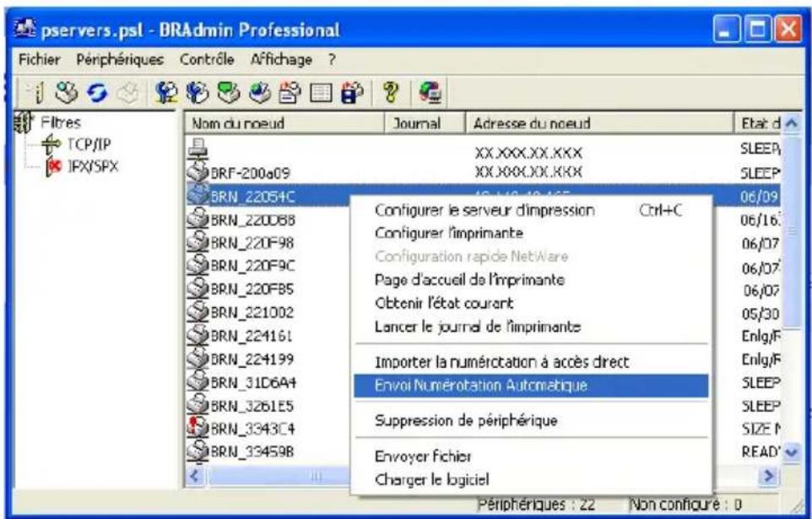The height and width of the screenshot is (519, 812).
Task: Click the network computers icon at toolbar end
Action: click(430, 93)
